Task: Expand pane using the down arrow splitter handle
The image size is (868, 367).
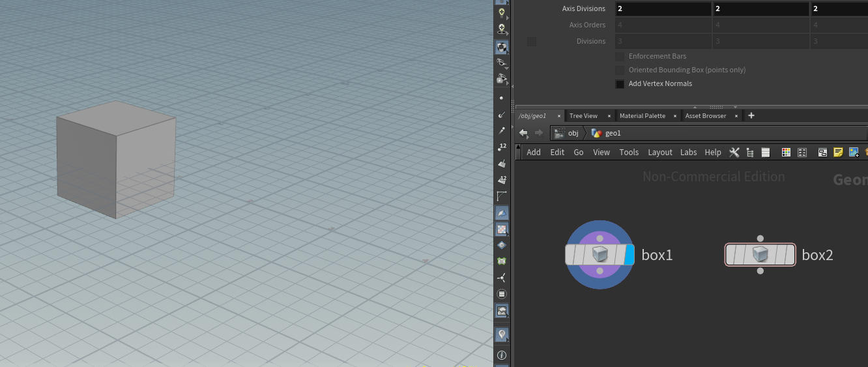Action: pos(735,107)
